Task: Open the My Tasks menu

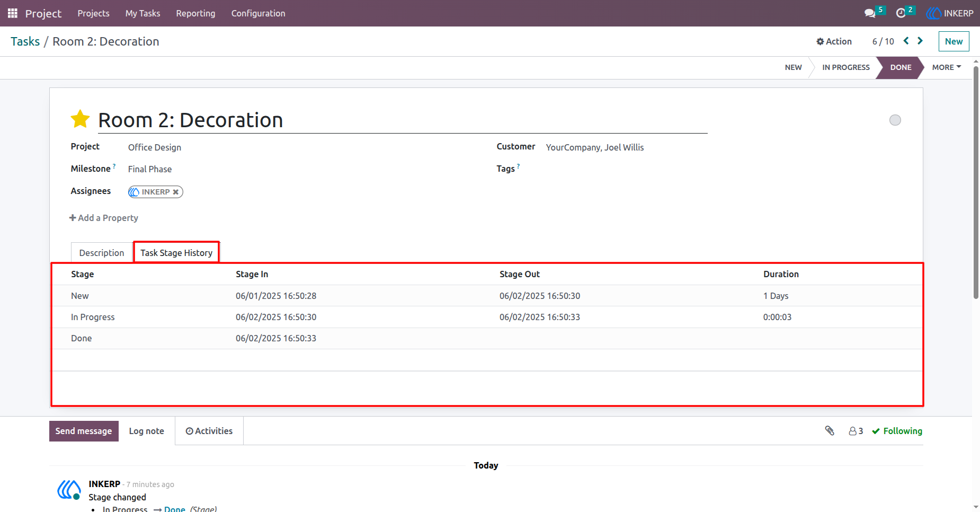Action: coord(142,13)
